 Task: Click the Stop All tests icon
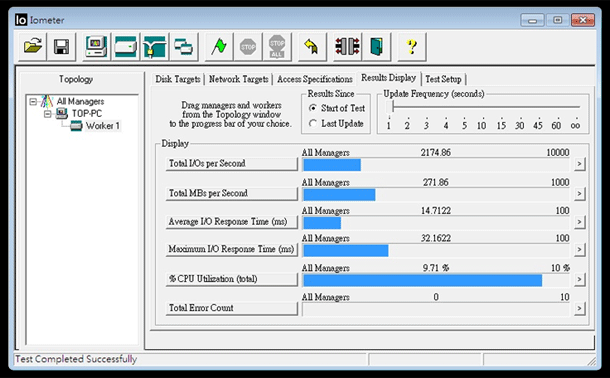[x=277, y=47]
